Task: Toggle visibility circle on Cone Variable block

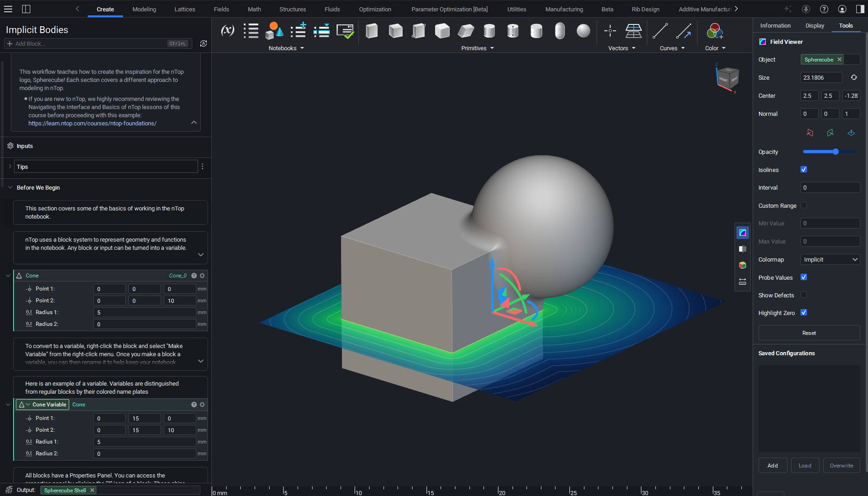Action: 202,405
